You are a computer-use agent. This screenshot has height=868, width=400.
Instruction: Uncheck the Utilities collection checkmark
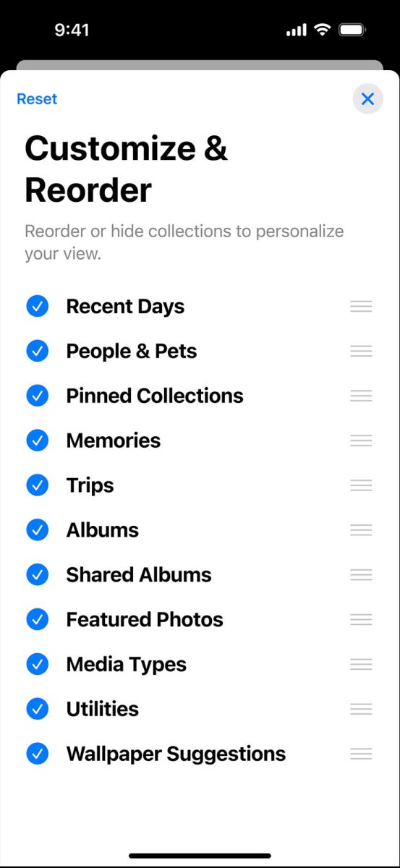click(37, 709)
